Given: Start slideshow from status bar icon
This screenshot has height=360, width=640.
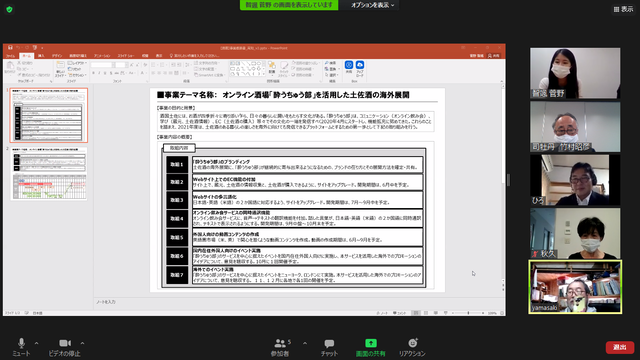Looking at the screenshot, I should [445, 313].
